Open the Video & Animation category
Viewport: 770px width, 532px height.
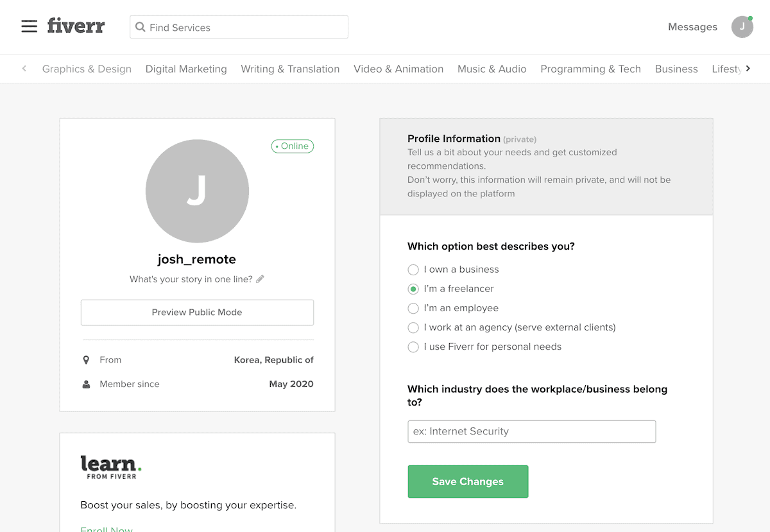398,69
